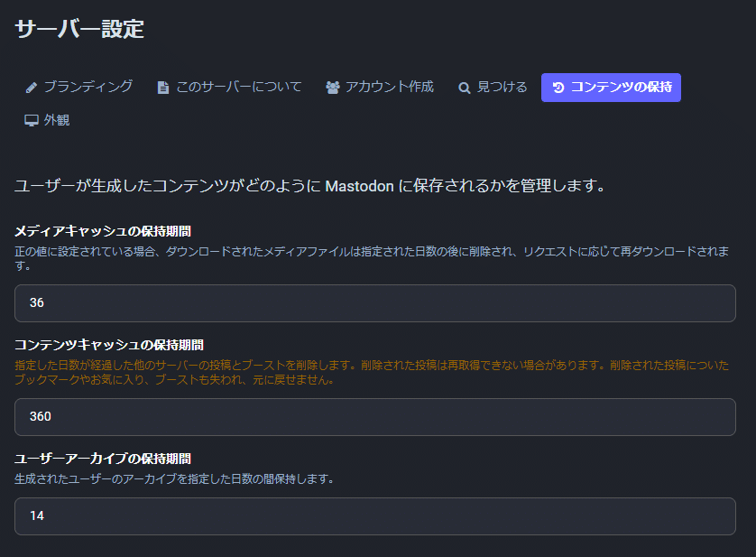Open the アカウント作成 tab
The image size is (756, 557).
point(380,88)
